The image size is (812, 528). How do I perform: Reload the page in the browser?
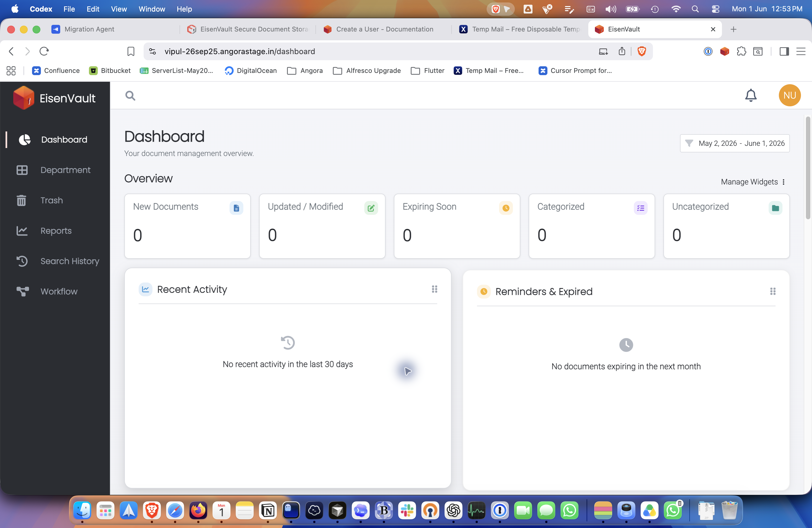(x=44, y=51)
